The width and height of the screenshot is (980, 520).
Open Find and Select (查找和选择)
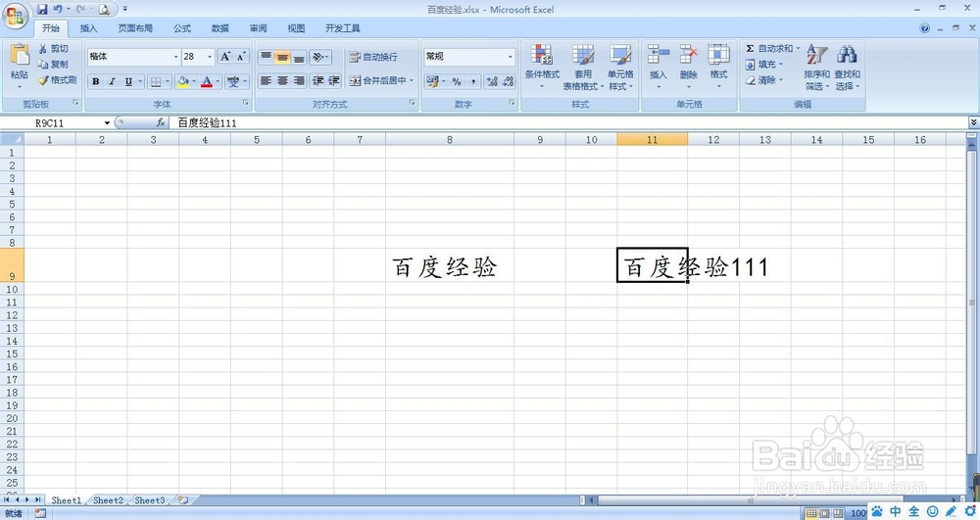(x=847, y=67)
